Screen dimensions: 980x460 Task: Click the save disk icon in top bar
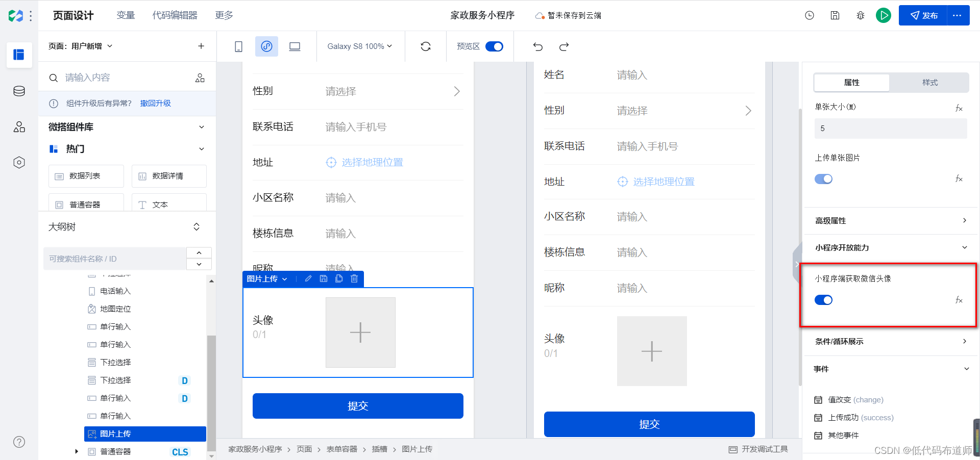(835, 15)
